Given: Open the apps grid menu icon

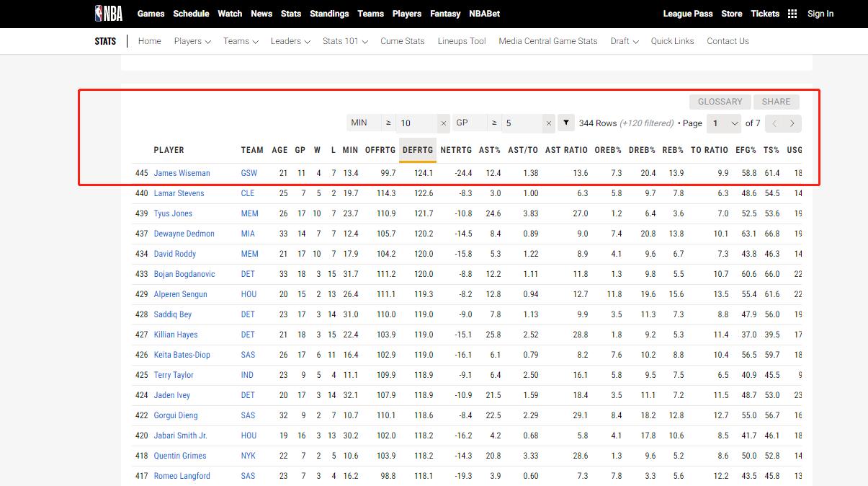Looking at the screenshot, I should pos(792,14).
